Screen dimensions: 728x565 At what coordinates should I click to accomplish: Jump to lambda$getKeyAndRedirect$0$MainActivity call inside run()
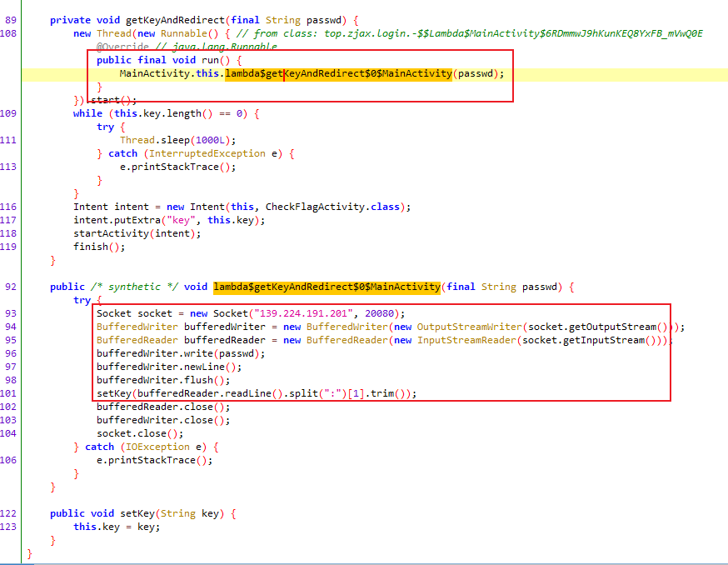[338, 73]
